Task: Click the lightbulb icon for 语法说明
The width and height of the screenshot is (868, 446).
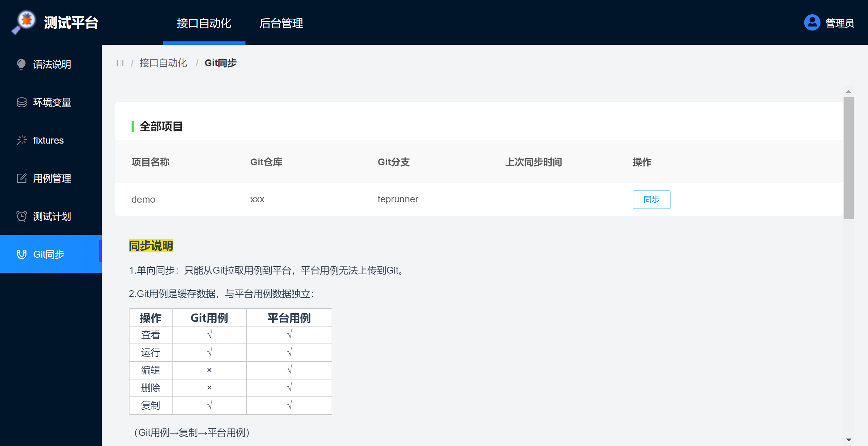Action: tap(21, 64)
